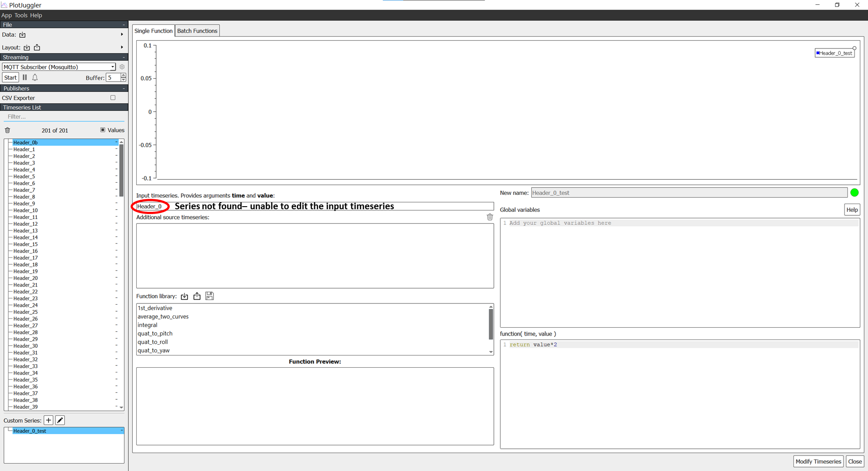Image resolution: width=868 pixels, height=471 pixels.
Task: Enable the CSV Exporter checkbox
Action: [x=112, y=98]
